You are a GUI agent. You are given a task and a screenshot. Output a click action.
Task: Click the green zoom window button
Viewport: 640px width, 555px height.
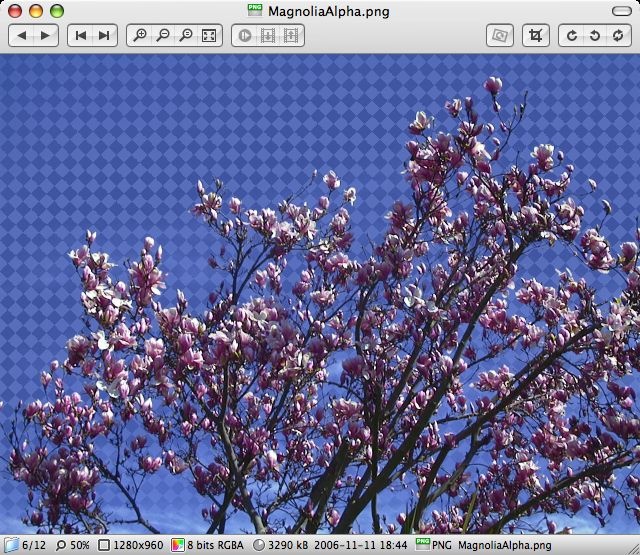tap(57, 11)
